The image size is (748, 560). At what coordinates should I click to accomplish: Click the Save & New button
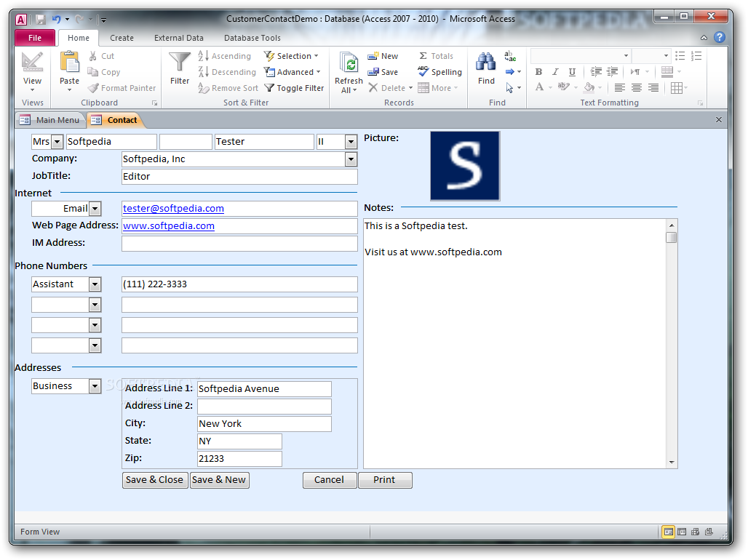pos(219,480)
